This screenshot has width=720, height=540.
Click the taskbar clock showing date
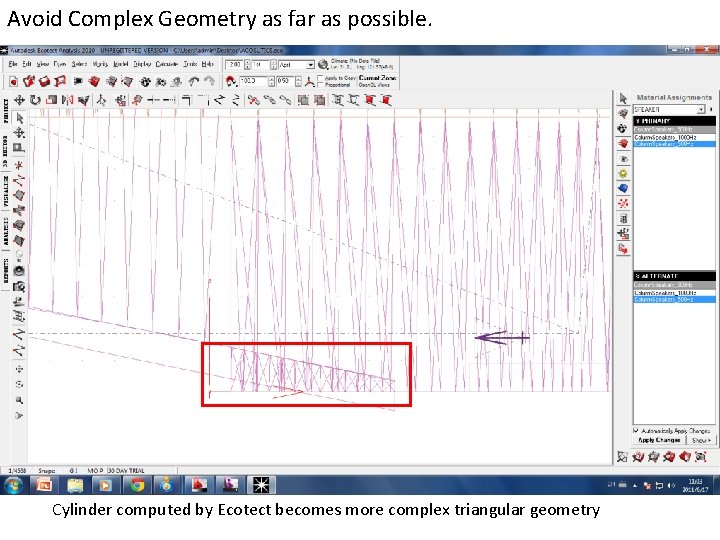(x=695, y=485)
